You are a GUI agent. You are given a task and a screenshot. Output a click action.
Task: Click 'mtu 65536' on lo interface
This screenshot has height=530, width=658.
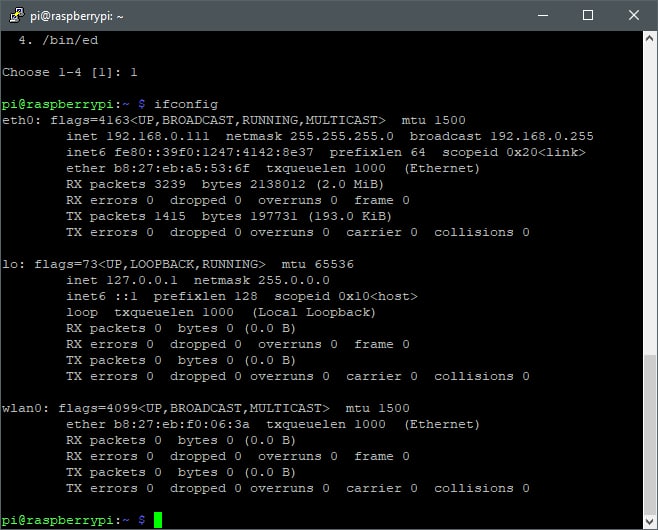pyautogui.click(x=318, y=264)
